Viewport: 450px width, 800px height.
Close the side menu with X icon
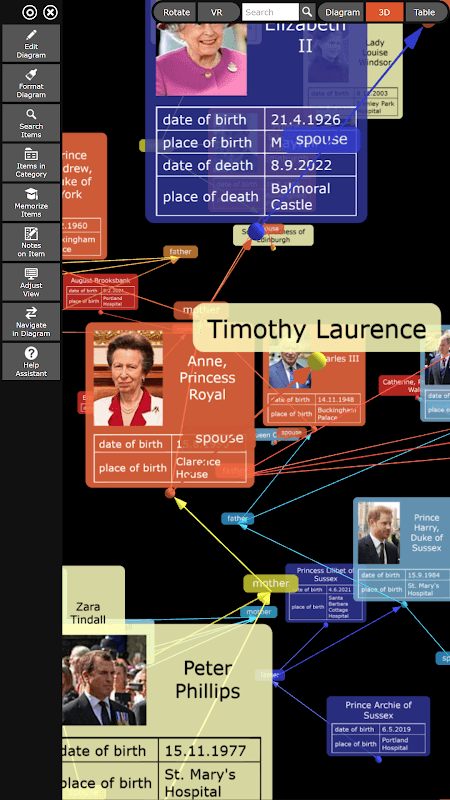(x=50, y=12)
